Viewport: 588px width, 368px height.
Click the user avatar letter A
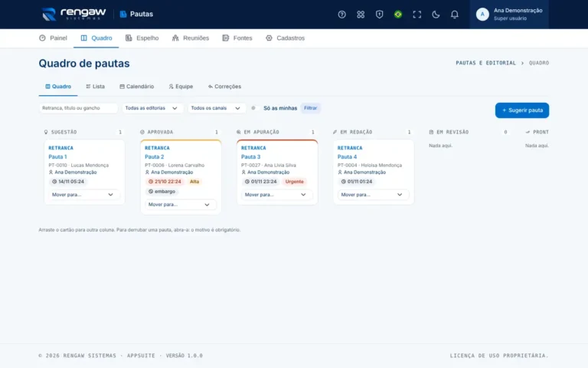coord(482,15)
